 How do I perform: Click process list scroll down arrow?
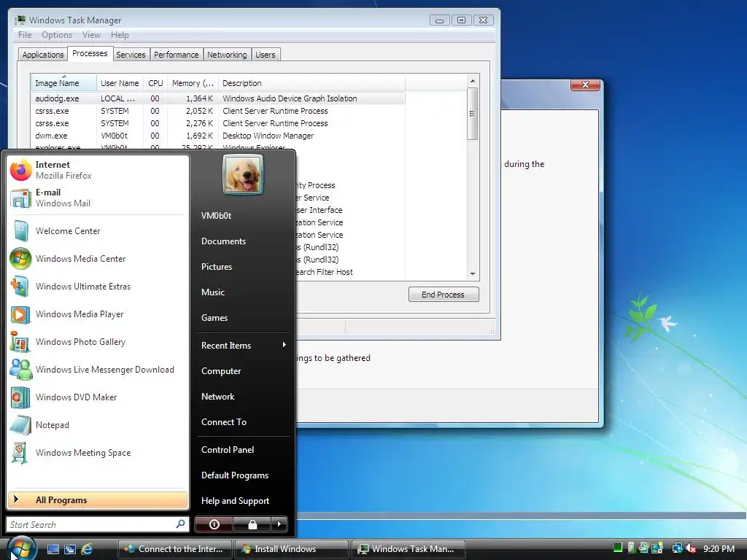(x=473, y=274)
